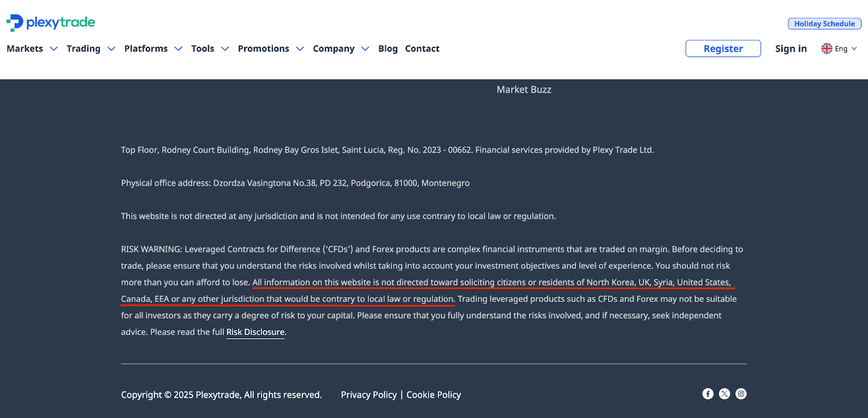Go to the Blog page
The image size is (868, 418).
(x=388, y=49)
